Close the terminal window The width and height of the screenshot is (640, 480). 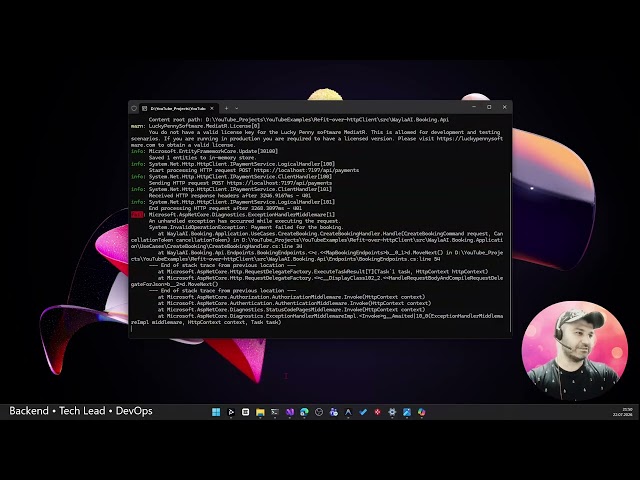pyautogui.click(x=504, y=107)
